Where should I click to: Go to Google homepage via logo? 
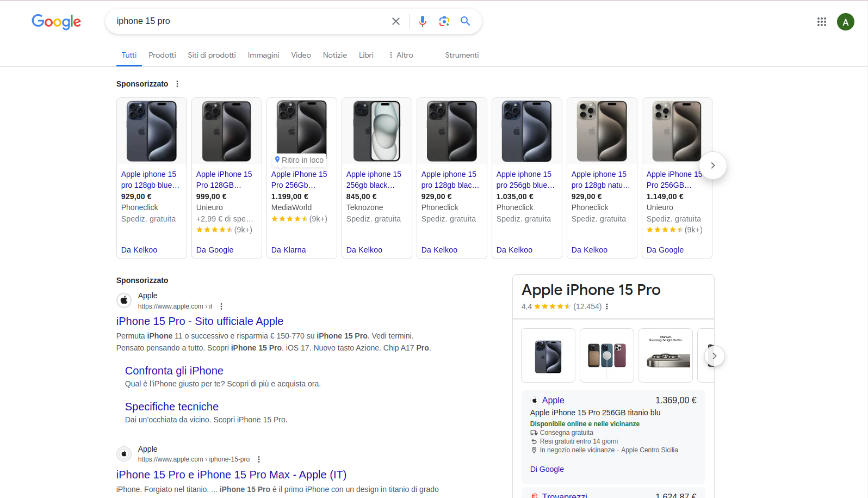click(56, 22)
